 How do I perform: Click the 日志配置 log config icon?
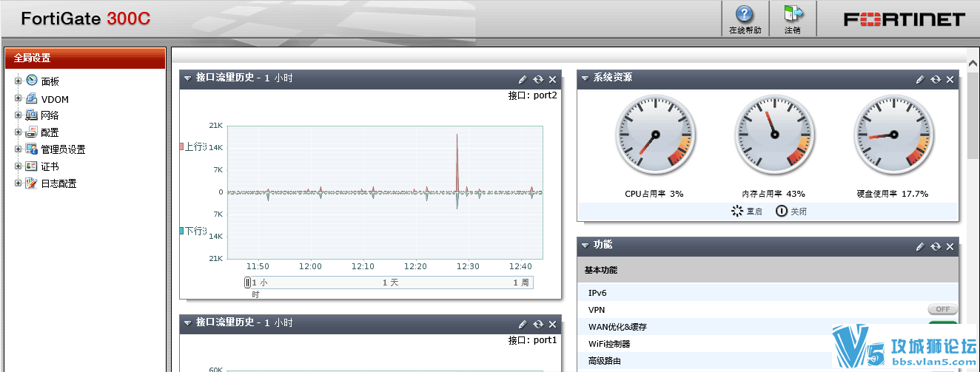tap(31, 183)
